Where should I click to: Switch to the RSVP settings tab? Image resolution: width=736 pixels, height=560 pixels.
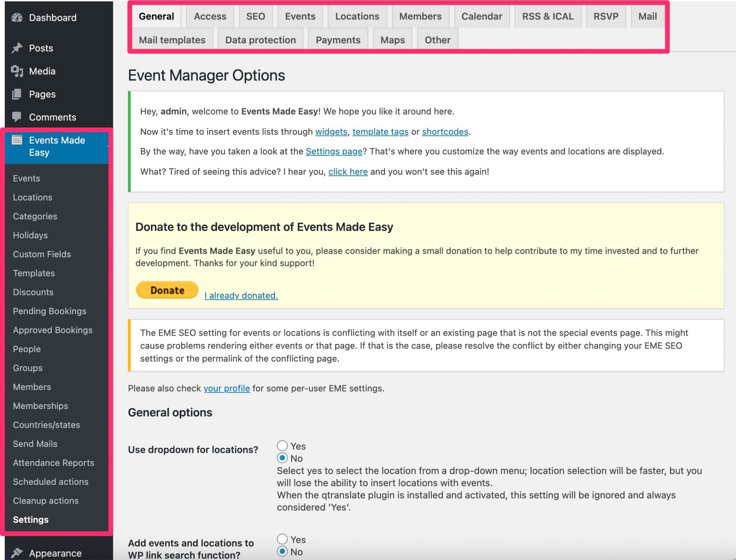tap(606, 17)
